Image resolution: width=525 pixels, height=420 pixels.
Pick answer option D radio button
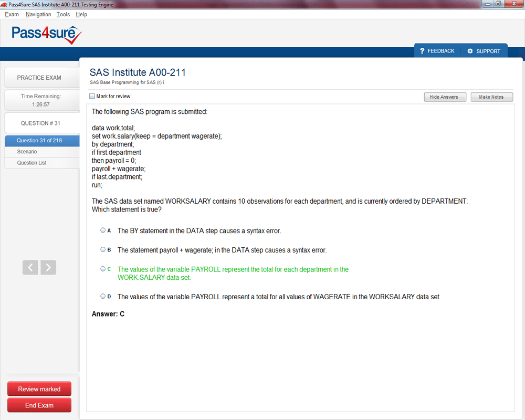pyautogui.click(x=103, y=297)
